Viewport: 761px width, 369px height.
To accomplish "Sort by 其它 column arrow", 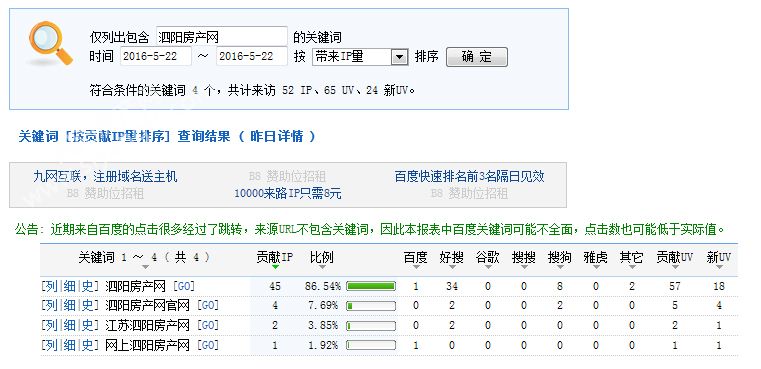I will click(632, 267).
